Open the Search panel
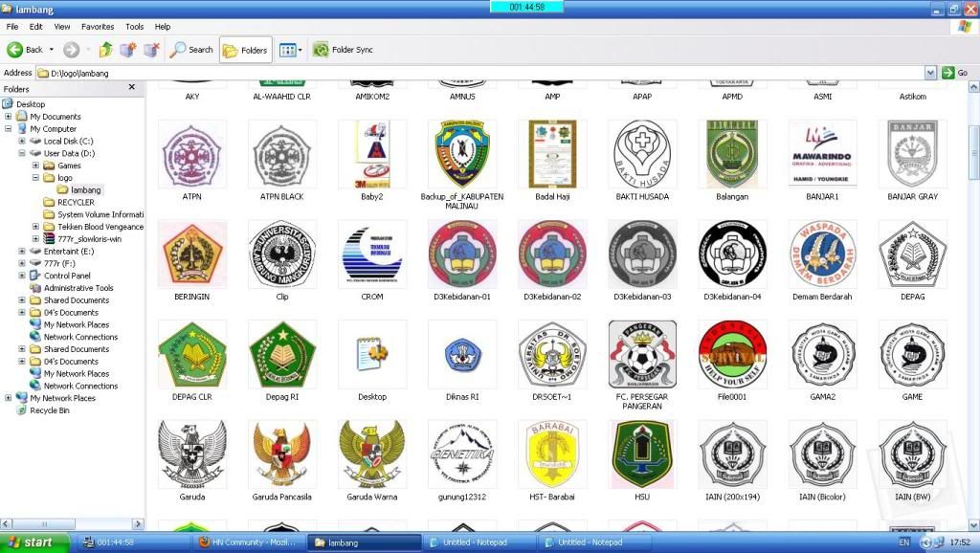980x553 pixels. [x=191, y=50]
